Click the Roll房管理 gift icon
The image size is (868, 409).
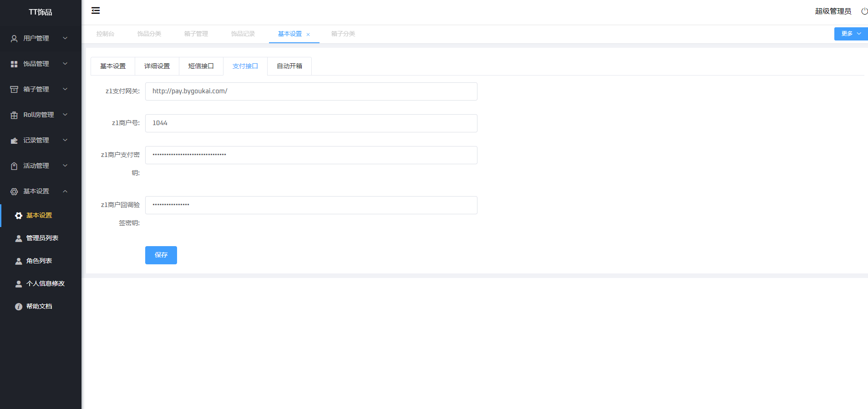click(x=14, y=115)
